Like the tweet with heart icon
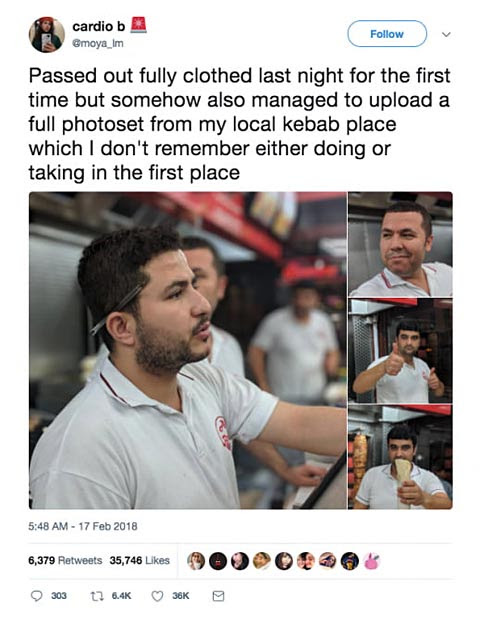 click(x=158, y=596)
